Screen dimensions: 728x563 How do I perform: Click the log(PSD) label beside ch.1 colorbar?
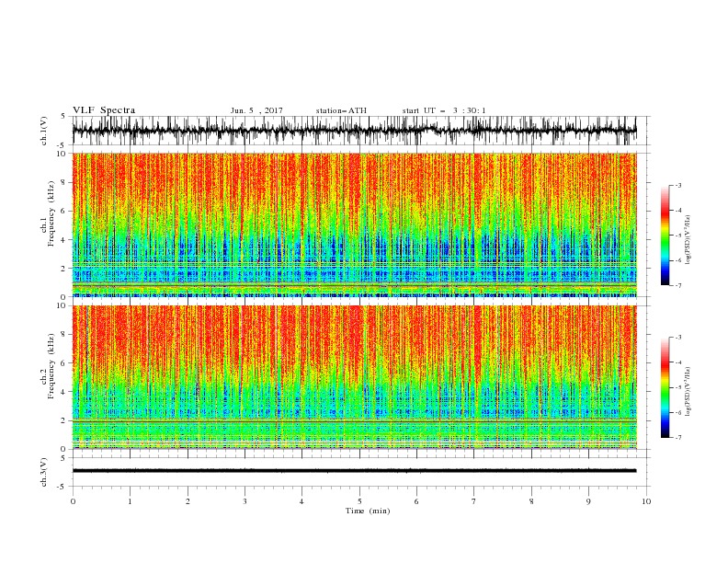(x=688, y=240)
